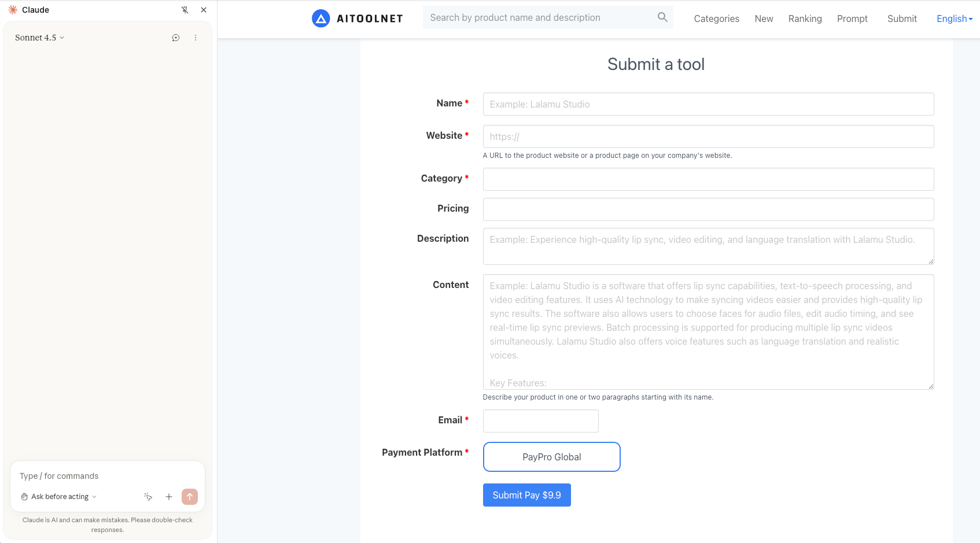Unpin the Claude side panel
The width and height of the screenshot is (980, 543).
pos(185,10)
